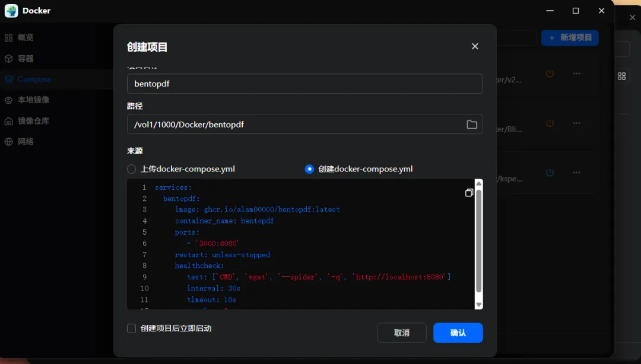This screenshot has height=364, width=641.
Task: Select the Compose sidebar item
Action: point(28,79)
